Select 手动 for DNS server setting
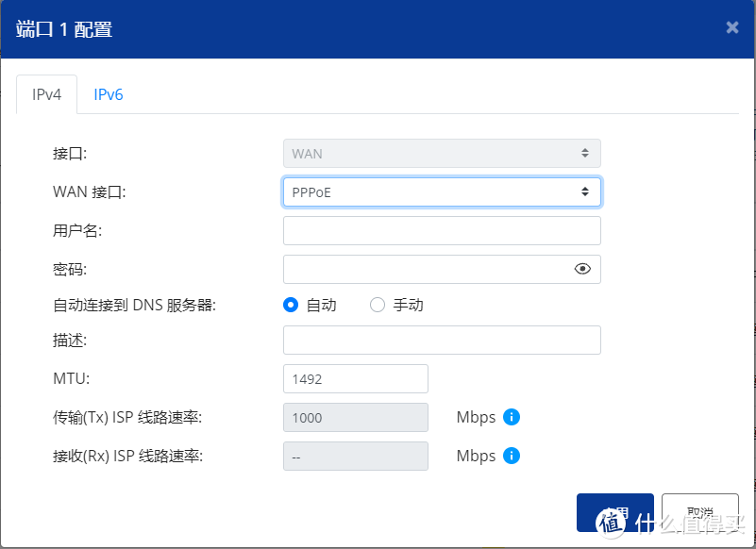The width and height of the screenshot is (756, 549). 377,305
